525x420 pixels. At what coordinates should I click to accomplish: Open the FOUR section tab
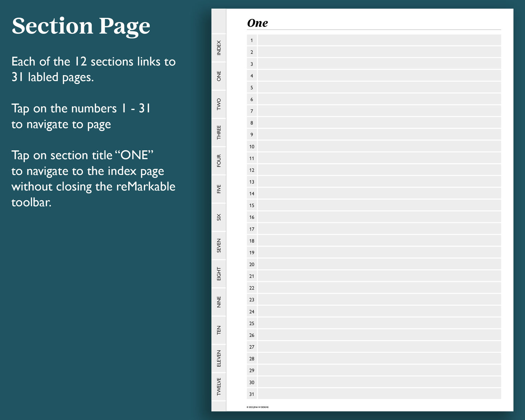(219, 161)
